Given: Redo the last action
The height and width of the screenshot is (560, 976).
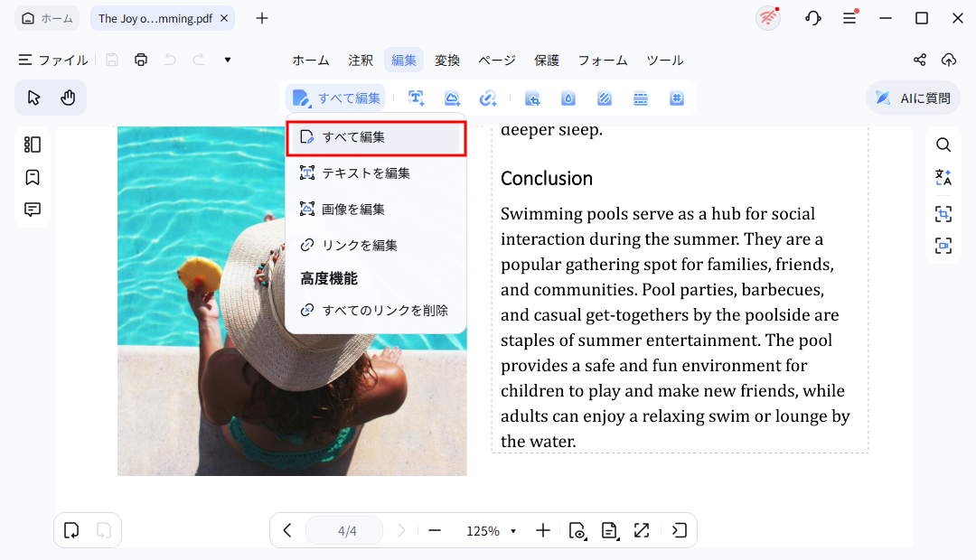Looking at the screenshot, I should [x=199, y=60].
